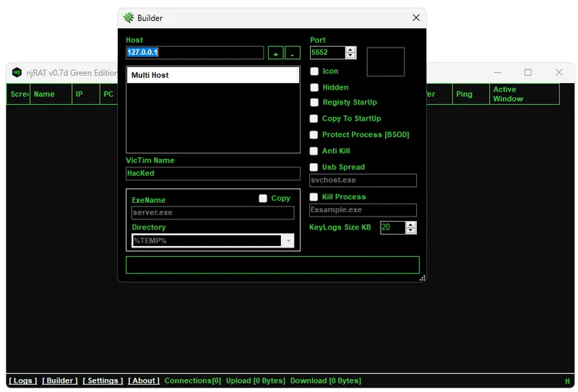
Task: Decrease KeyLogs Size KB with down arrow
Action: click(x=411, y=231)
